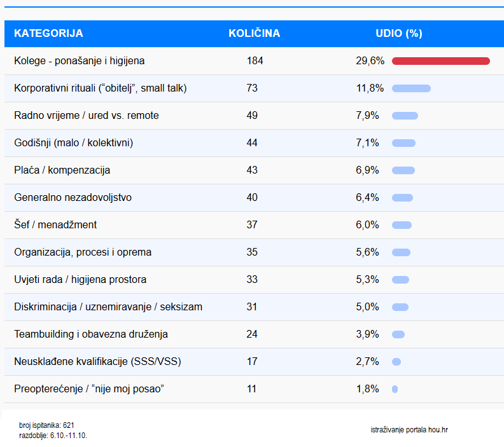Select the UDIO (%) column header

pyautogui.click(x=399, y=34)
